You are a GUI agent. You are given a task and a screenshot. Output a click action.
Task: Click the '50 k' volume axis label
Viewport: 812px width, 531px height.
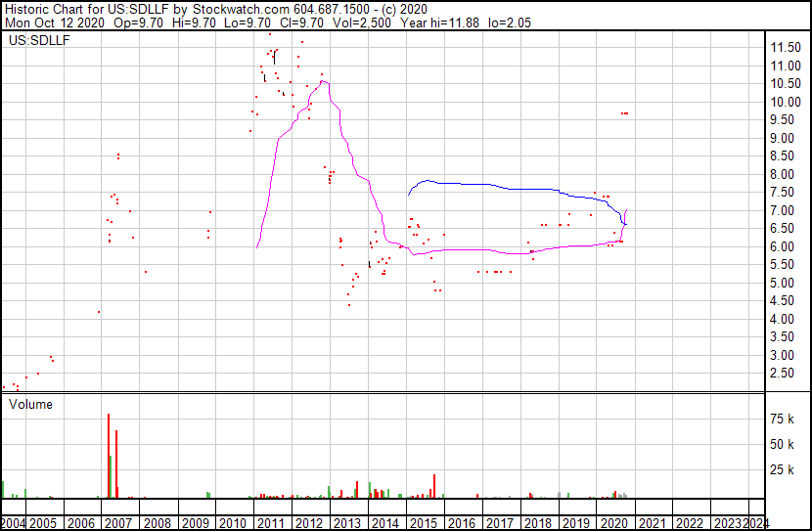click(782, 444)
